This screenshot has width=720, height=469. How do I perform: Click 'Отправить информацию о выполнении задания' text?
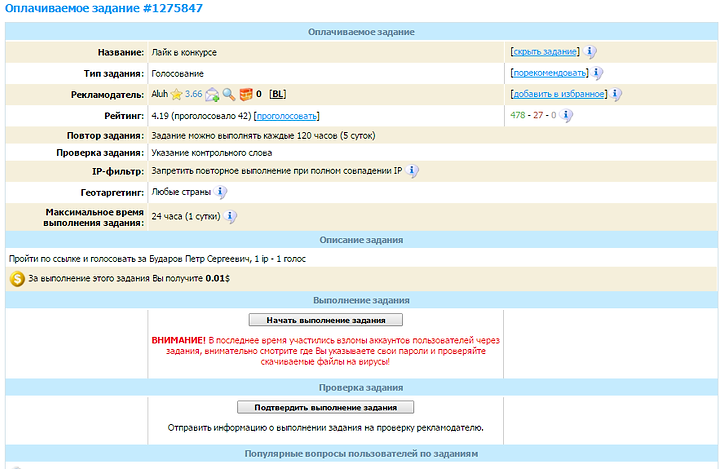click(326, 428)
